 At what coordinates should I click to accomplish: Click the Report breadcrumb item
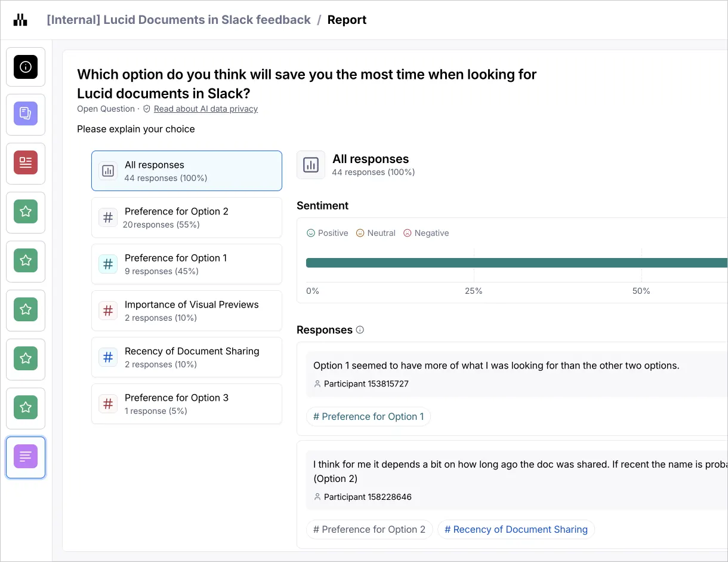(x=347, y=20)
